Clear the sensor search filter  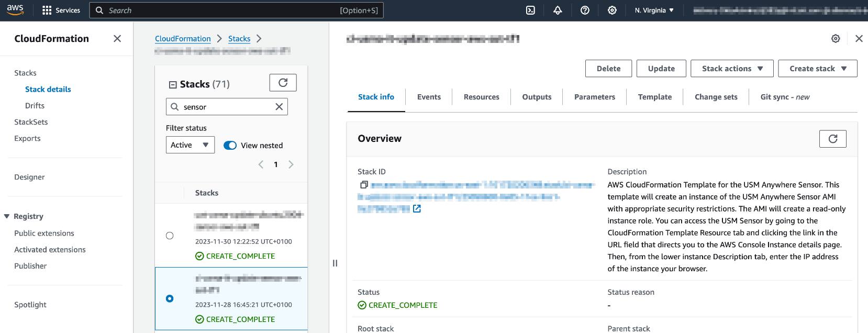tap(279, 107)
